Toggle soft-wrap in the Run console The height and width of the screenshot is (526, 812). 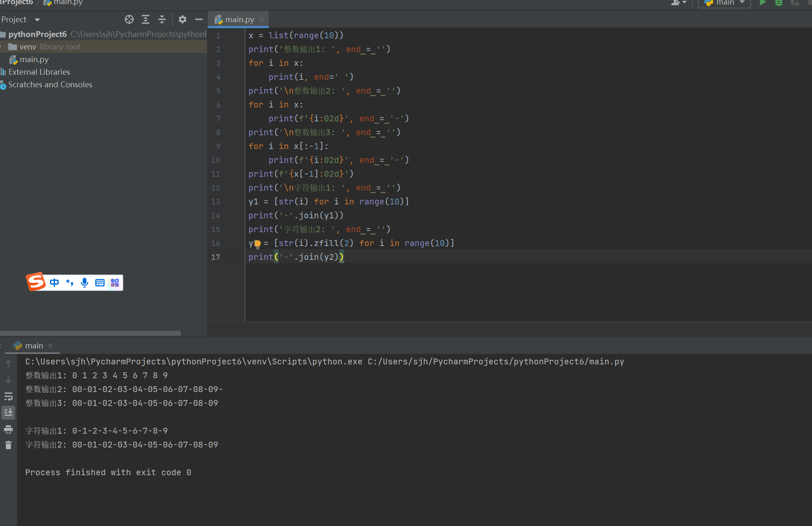click(x=8, y=396)
